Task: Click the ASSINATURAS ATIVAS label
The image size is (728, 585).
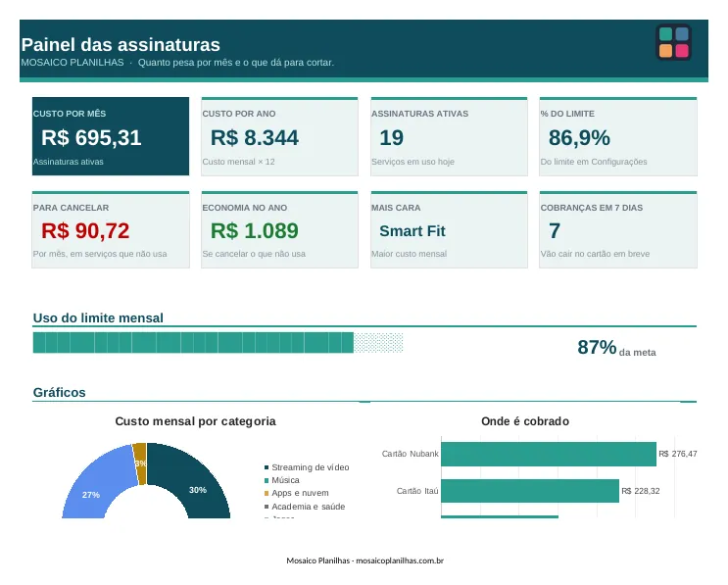Action: coord(419,114)
